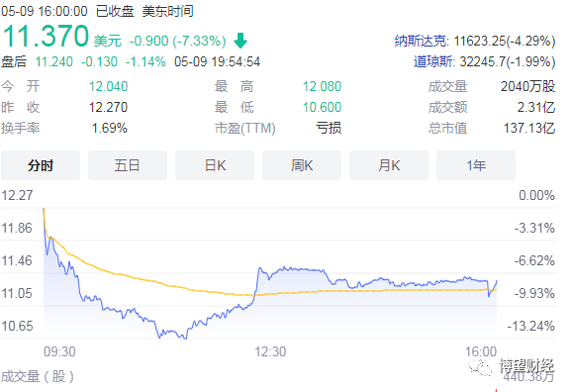The image size is (572, 392).
Task: Switch to the 五日 five-day tab
Action: 128,165
